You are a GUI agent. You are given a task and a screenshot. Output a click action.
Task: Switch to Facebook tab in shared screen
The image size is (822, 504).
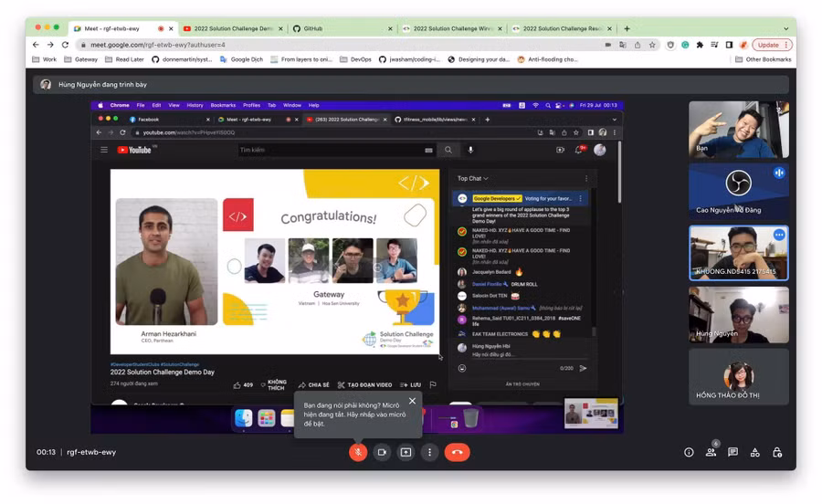169,120
